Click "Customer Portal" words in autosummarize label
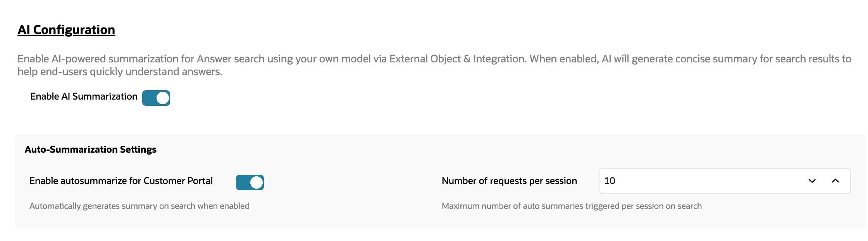 point(178,181)
